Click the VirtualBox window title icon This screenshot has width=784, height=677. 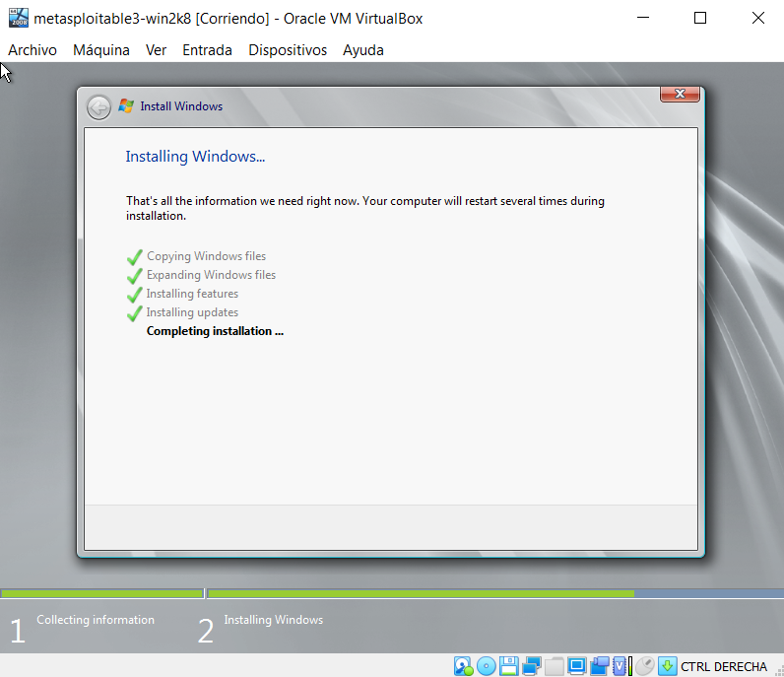pos(19,18)
